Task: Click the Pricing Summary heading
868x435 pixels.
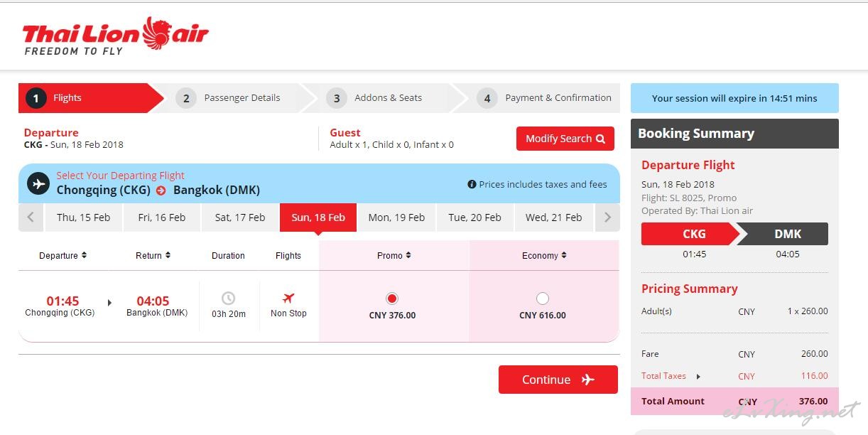Action: click(x=689, y=289)
